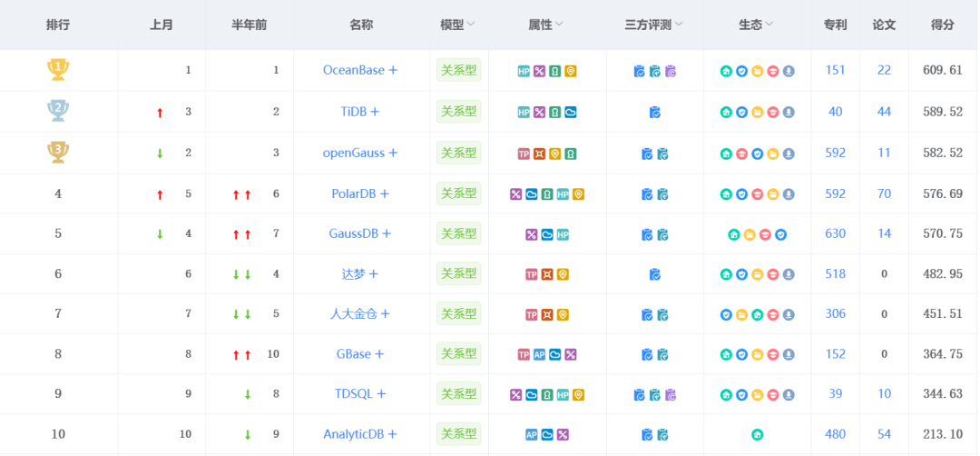Click the gold first-place trophy icon
The height and width of the screenshot is (456, 980).
click(58, 69)
